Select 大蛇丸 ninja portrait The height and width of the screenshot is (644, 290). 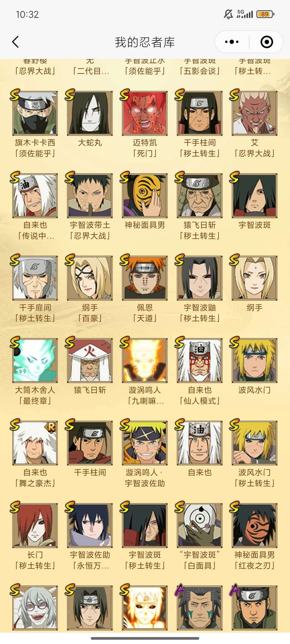[x=90, y=113]
